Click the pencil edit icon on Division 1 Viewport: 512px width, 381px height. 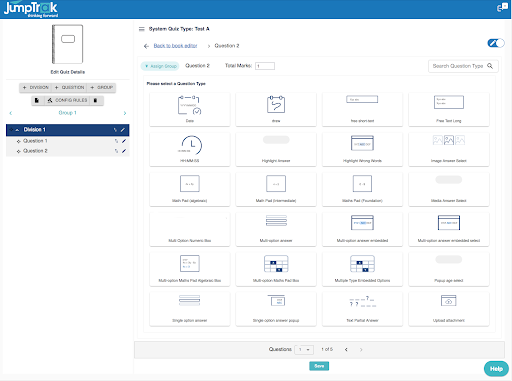pyautogui.click(x=123, y=130)
